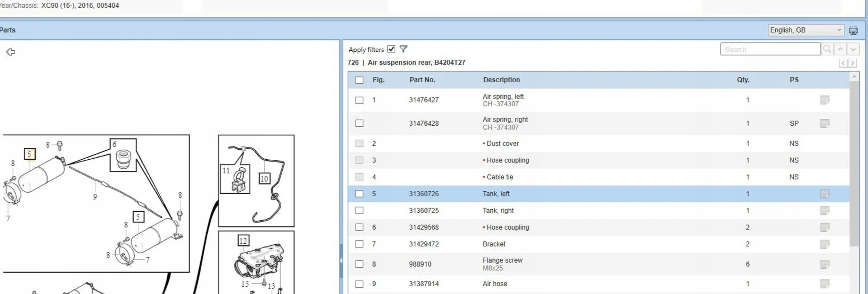Jump to next search result arrow
Viewport: 868px width, 294px height.
[x=853, y=49]
